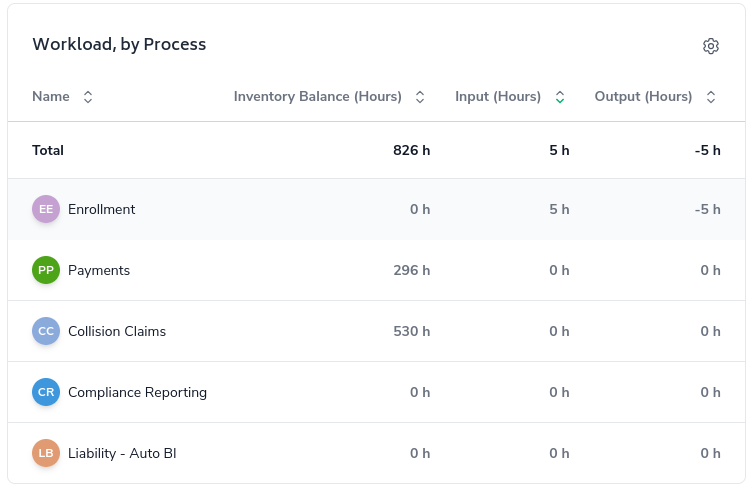
Task: Click the PP Payments avatar icon
Action: click(x=46, y=270)
